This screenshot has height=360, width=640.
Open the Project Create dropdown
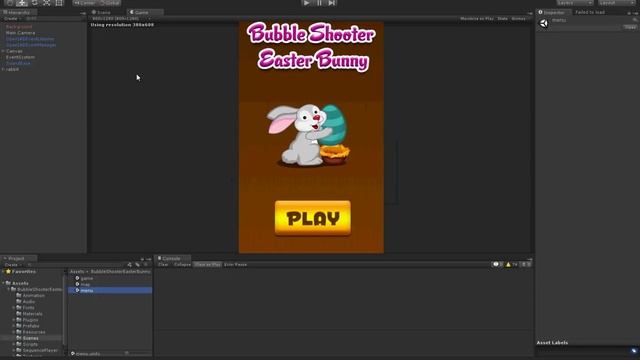point(13,265)
